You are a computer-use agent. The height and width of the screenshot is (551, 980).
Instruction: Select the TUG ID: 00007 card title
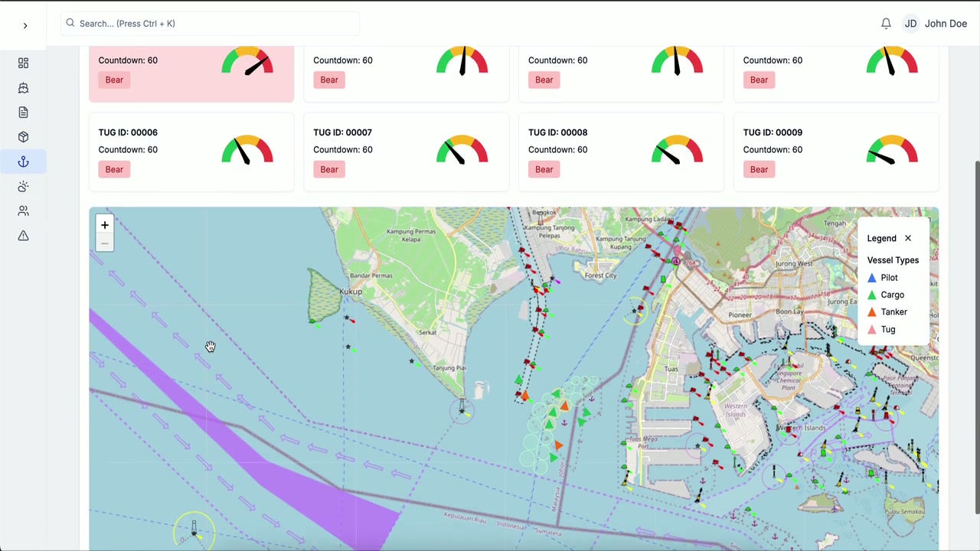click(342, 132)
